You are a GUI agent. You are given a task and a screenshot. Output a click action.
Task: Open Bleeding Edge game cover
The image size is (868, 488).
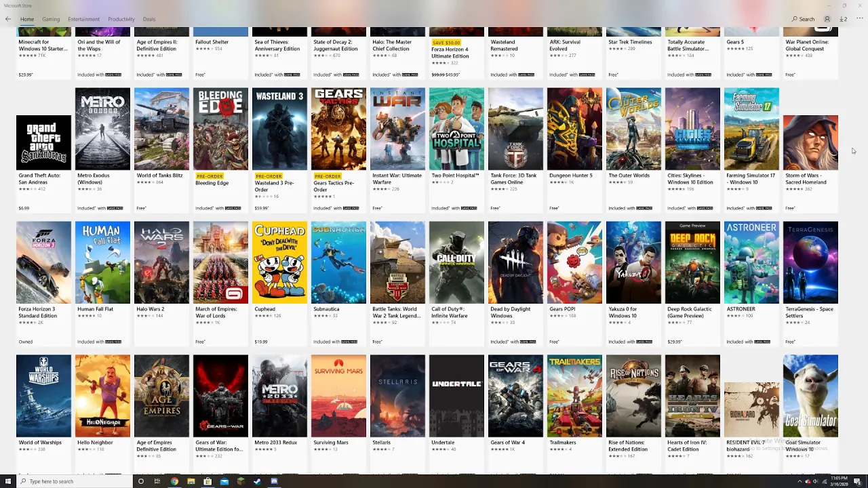[x=220, y=129]
